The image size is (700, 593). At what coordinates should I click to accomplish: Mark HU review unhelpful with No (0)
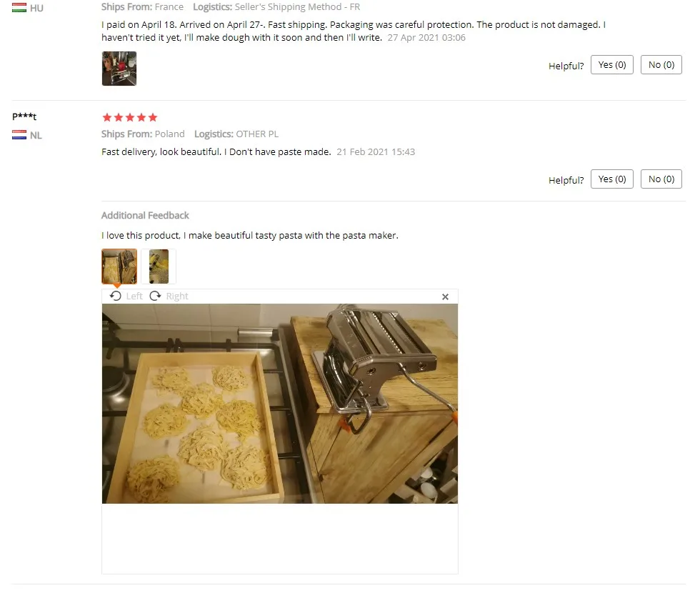(661, 65)
